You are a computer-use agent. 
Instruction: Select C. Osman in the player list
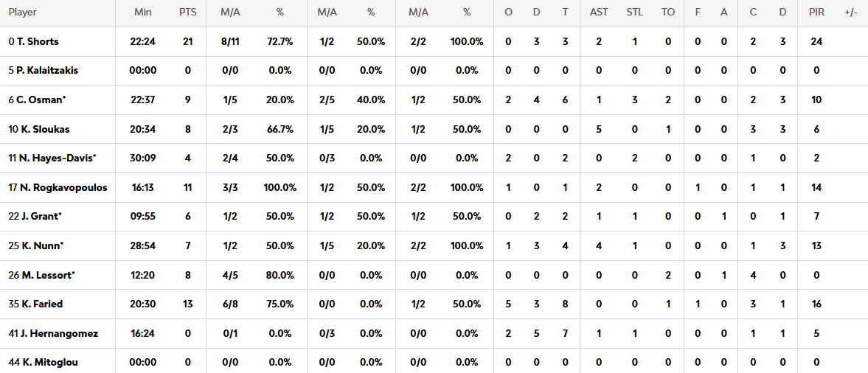[x=41, y=100]
